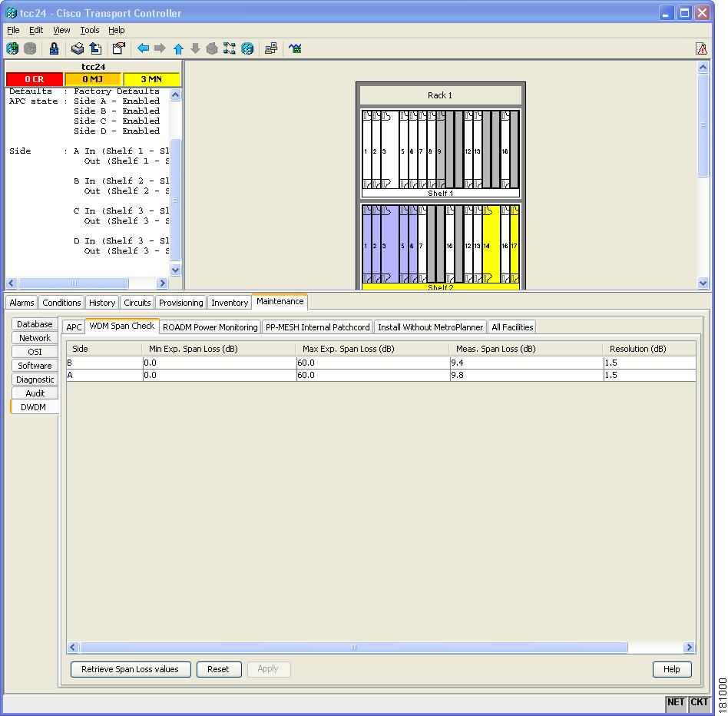Go to parent view with blue up arrow
Viewport: 728px width, 716px height.
[178, 48]
